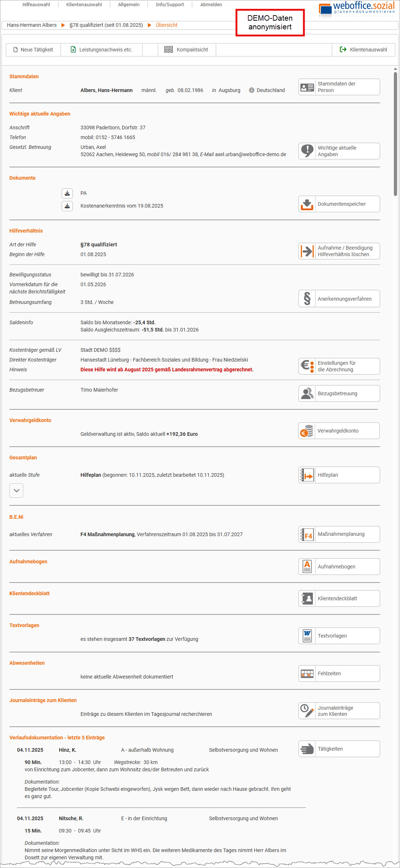Image resolution: width=400 pixels, height=868 pixels.
Task: Open the Textvorlagen Word document icon
Action: 307,636
